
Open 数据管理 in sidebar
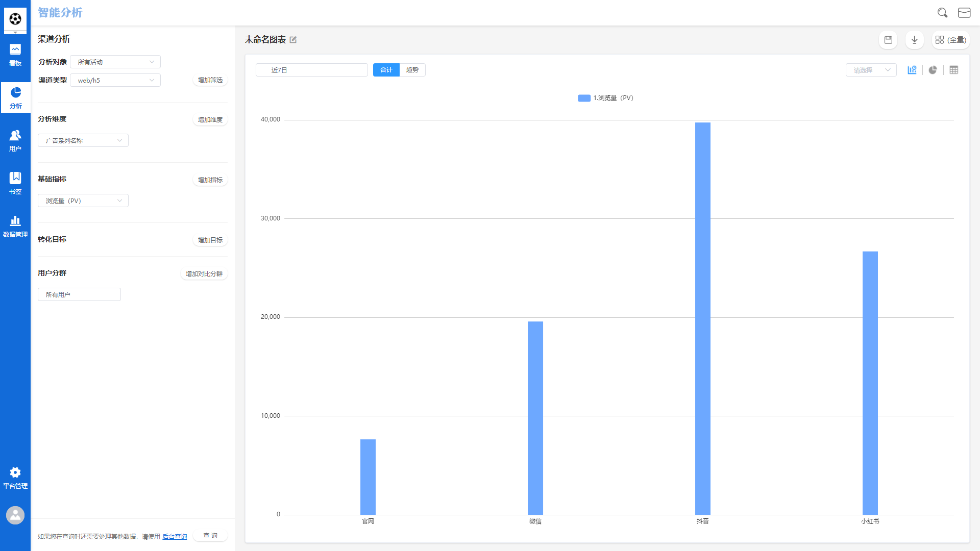pyautogui.click(x=15, y=226)
